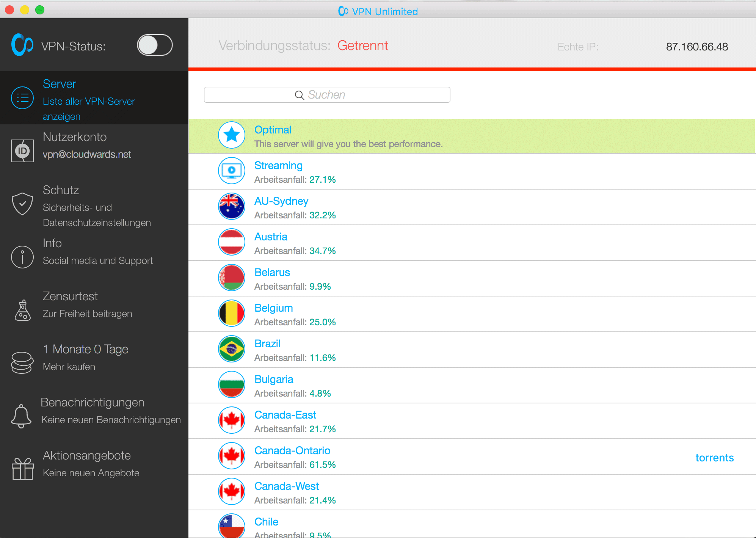Viewport: 756px width, 538px height.
Task: Click the Zensurtest flask icon
Action: tap(23, 310)
